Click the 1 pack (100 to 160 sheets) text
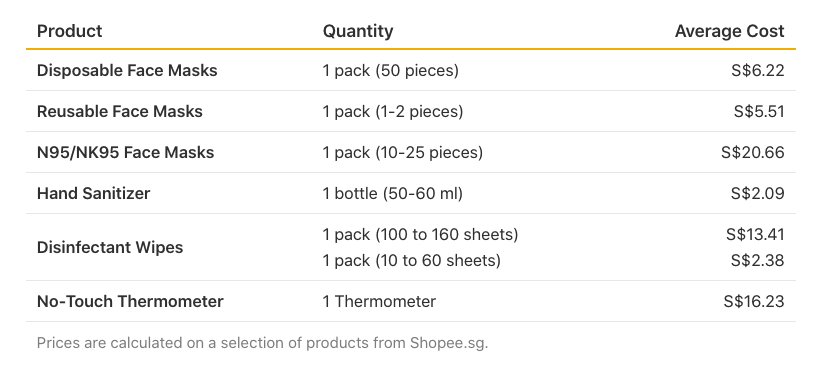 pyautogui.click(x=420, y=234)
